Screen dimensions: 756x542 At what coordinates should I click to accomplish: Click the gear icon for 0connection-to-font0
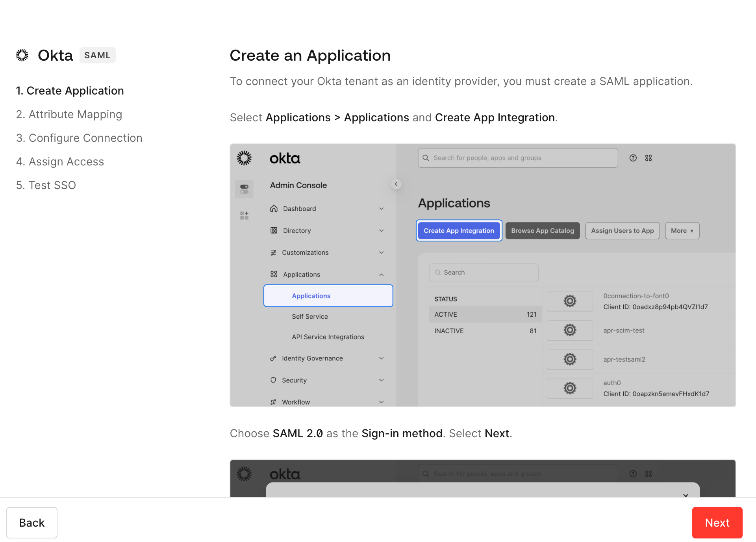coord(570,301)
